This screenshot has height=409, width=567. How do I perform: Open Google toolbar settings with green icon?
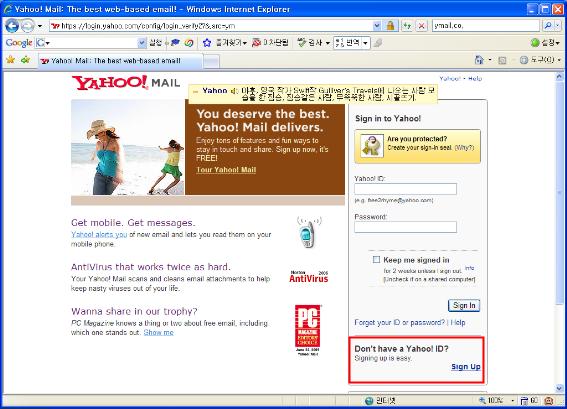[545, 43]
